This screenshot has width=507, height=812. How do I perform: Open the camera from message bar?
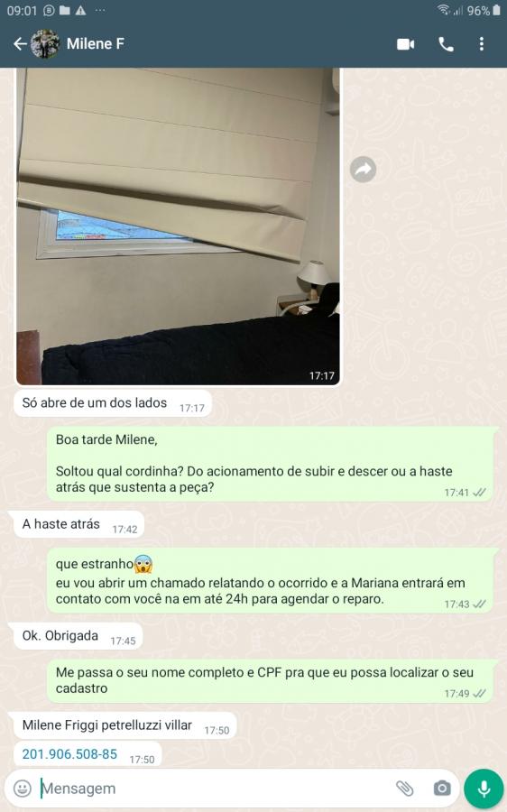coord(442,789)
